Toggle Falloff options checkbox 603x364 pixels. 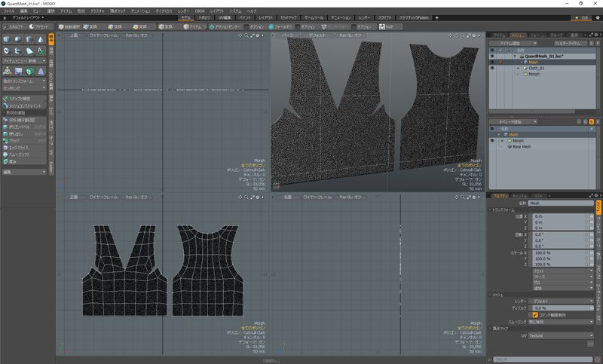pyautogui.click(x=297, y=27)
